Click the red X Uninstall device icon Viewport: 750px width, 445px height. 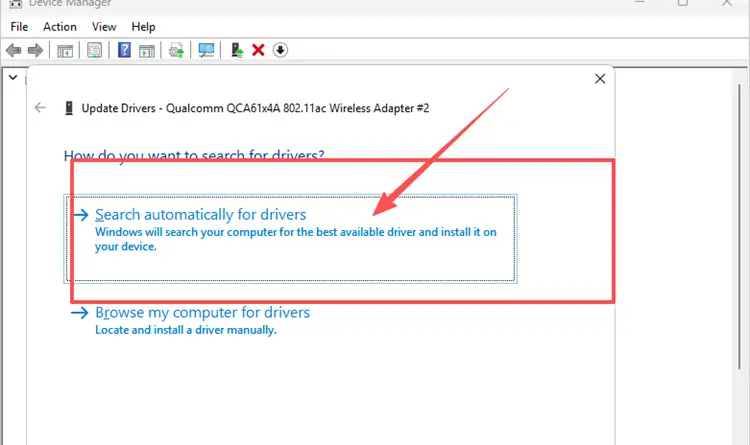(258, 50)
